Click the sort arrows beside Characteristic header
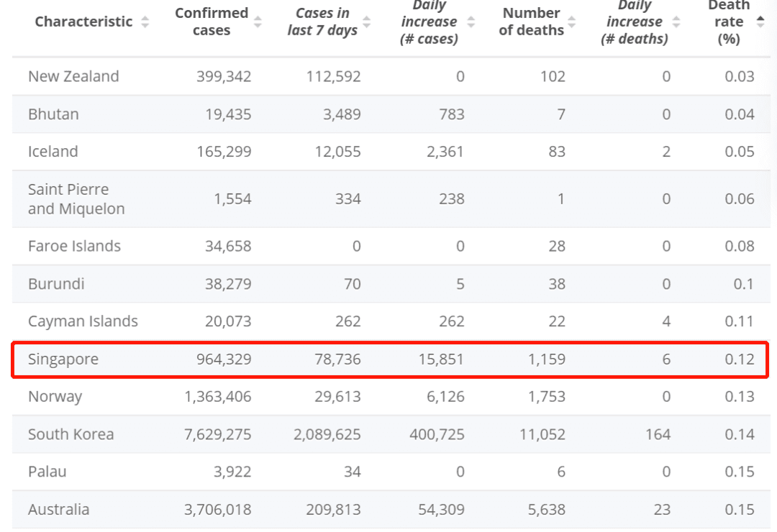This screenshot has height=532, width=777. [x=145, y=22]
